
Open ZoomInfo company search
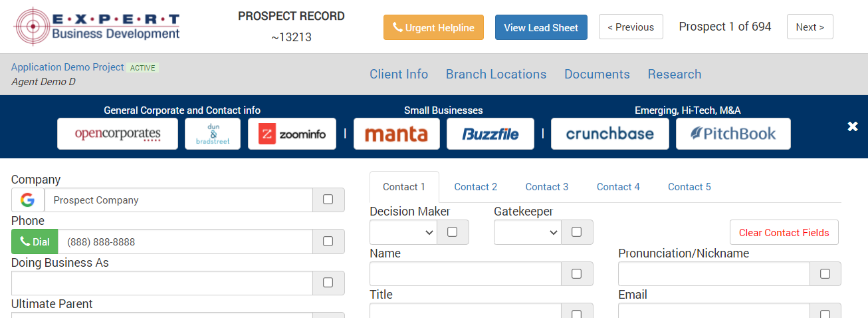292,134
